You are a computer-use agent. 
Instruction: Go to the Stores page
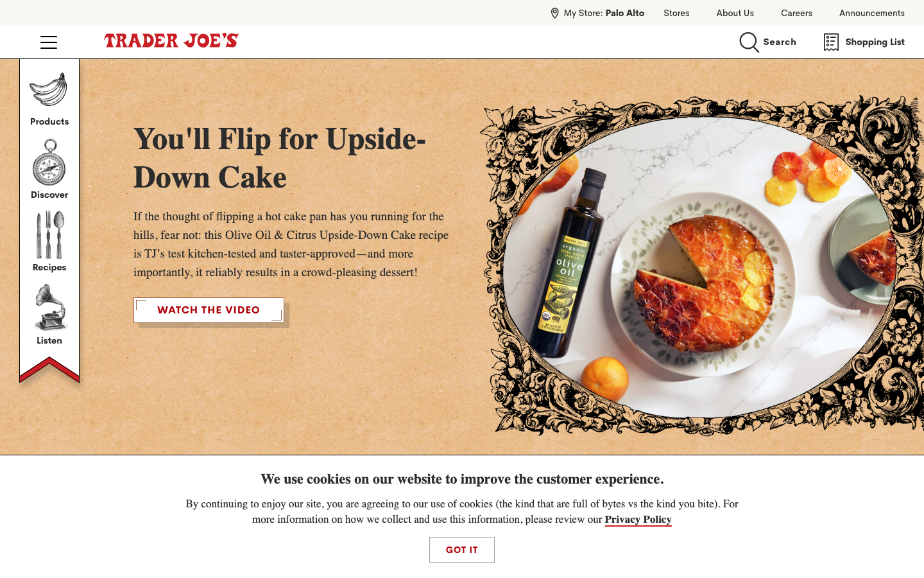pos(676,13)
